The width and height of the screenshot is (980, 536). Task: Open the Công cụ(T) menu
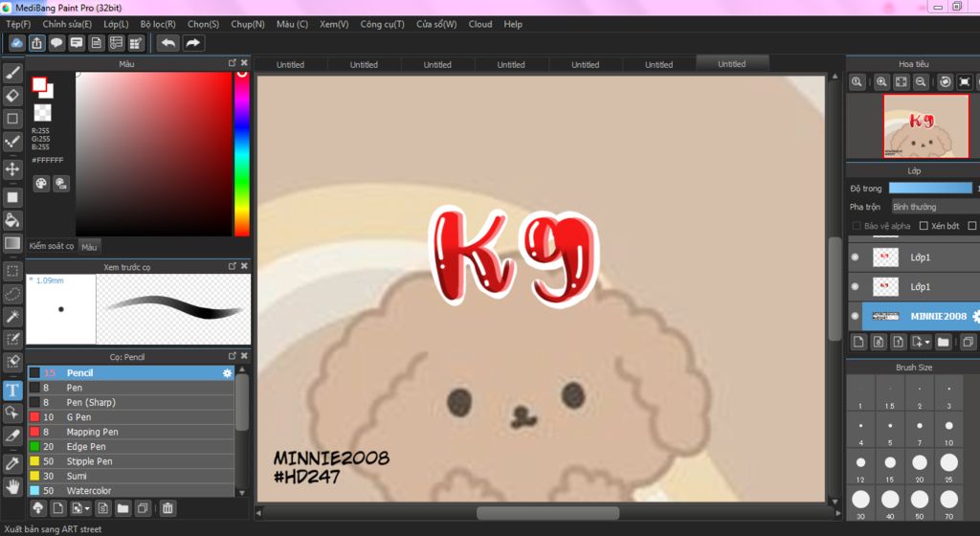[382, 24]
